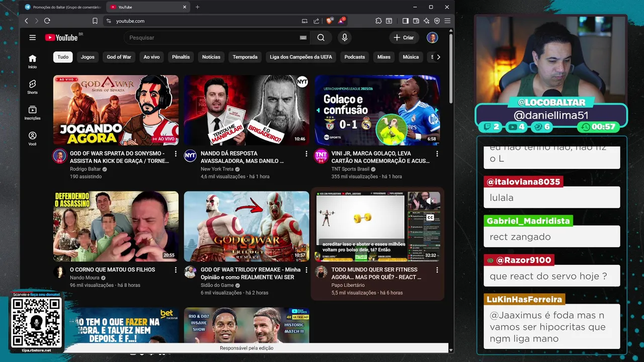644x362 pixels.
Task: Open the browser extensions puzzle icon
Action: (378, 21)
